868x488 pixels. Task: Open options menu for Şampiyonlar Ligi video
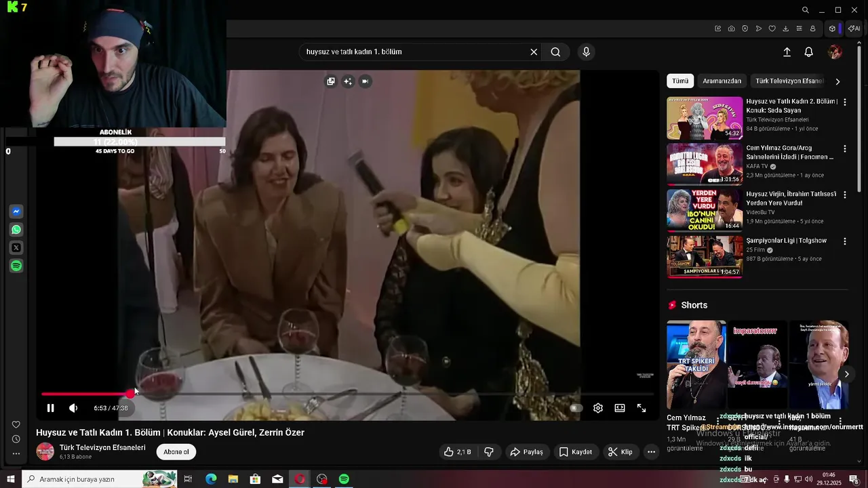845,241
